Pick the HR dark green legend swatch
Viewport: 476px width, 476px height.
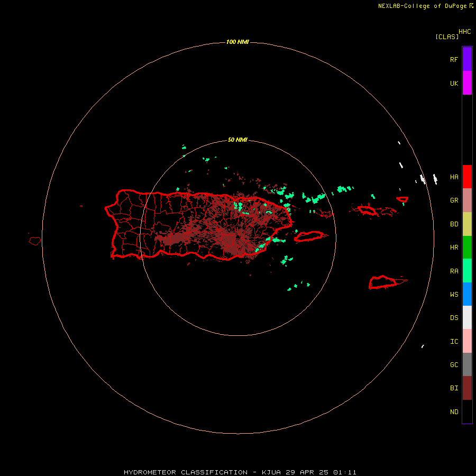pyautogui.click(x=467, y=248)
